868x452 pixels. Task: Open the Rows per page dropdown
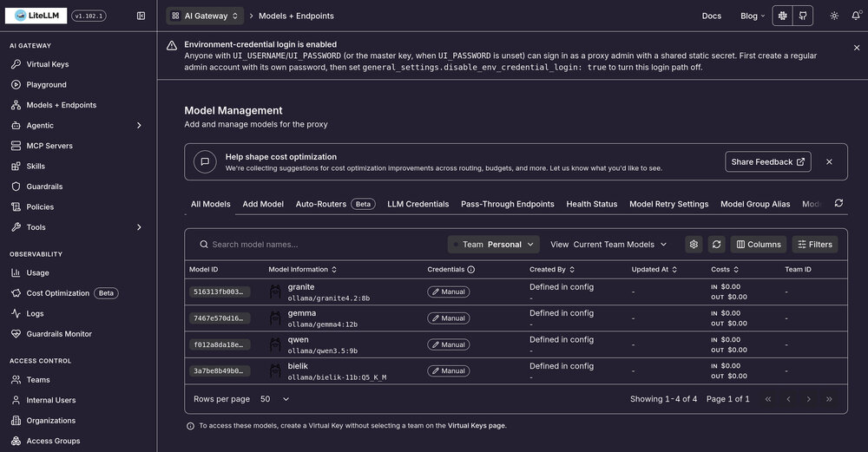click(274, 399)
